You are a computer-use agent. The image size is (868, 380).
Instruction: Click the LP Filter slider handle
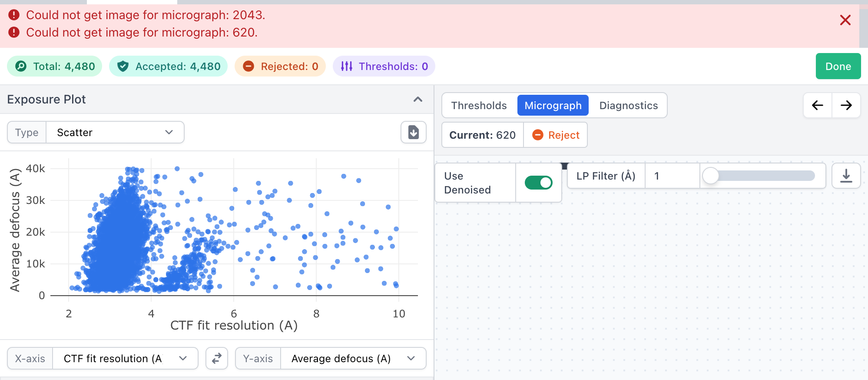711,176
